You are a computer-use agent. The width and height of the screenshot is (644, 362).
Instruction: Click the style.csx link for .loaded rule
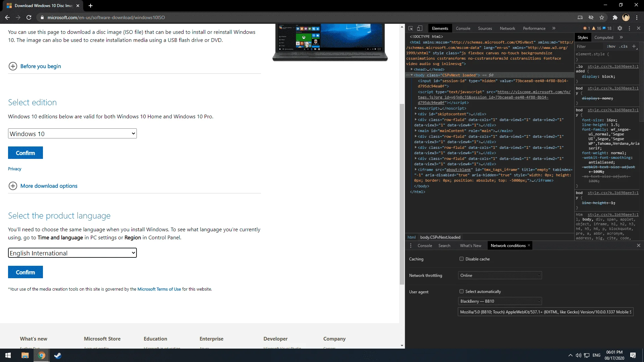[613, 66]
